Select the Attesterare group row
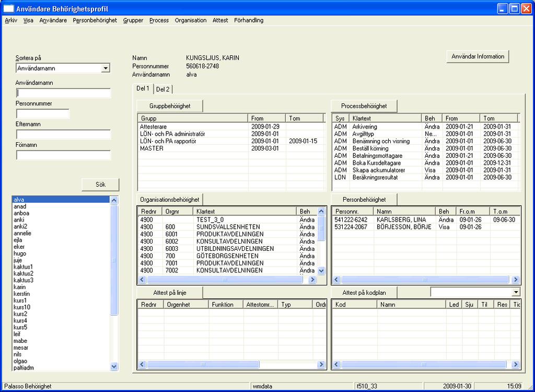 [x=231, y=126]
